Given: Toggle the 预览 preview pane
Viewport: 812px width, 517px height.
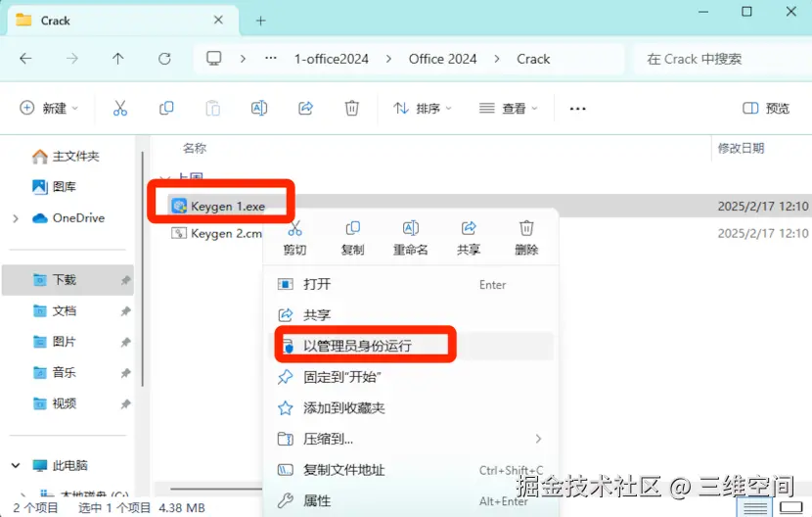Looking at the screenshot, I should [766, 108].
